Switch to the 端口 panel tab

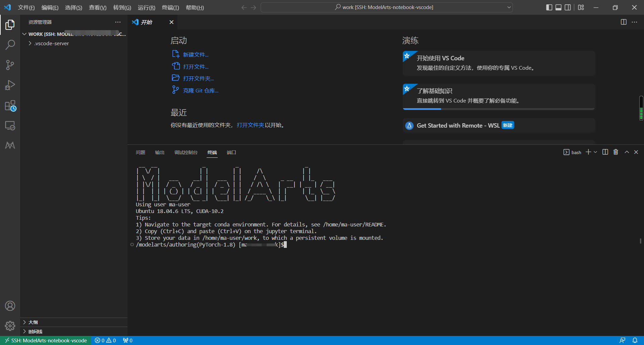231,152
